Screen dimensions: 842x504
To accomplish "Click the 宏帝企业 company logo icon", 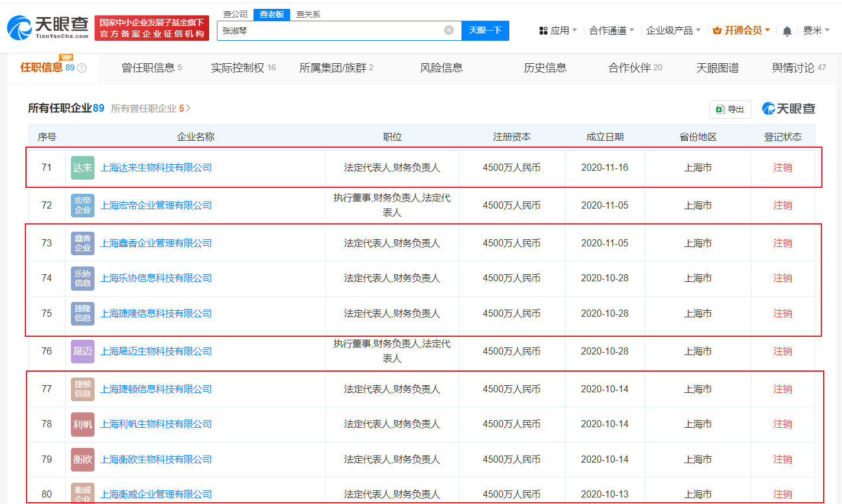I will [x=82, y=205].
